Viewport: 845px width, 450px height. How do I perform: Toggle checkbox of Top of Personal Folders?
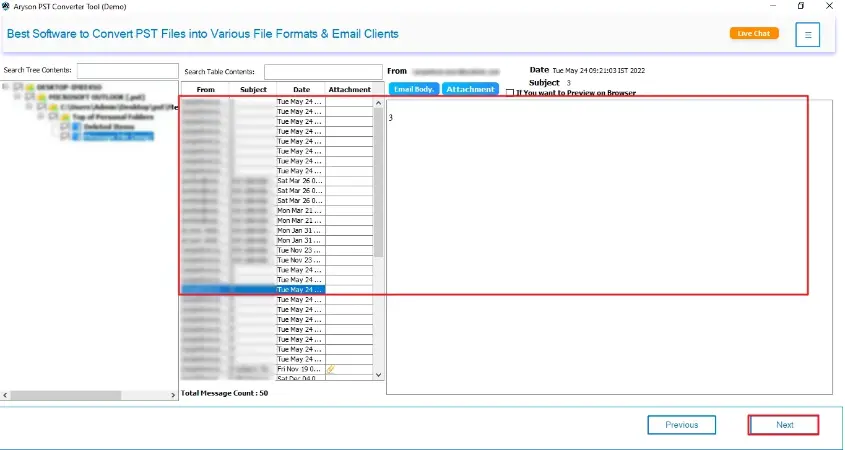[x=53, y=116]
